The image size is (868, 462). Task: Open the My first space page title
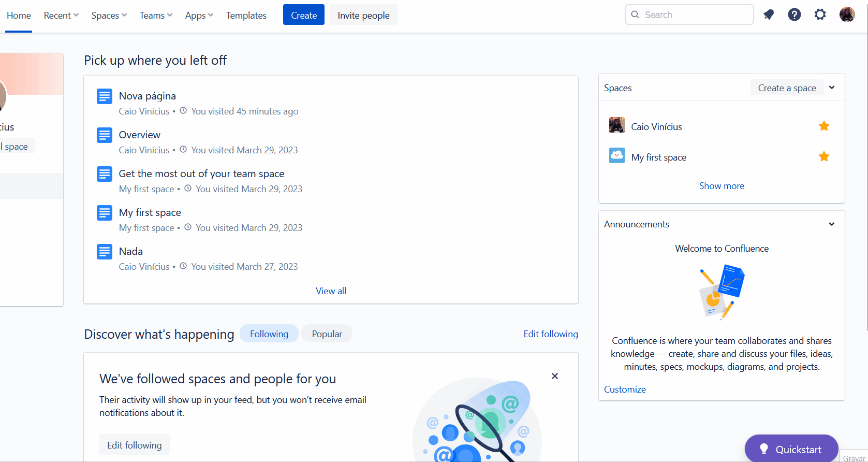(150, 212)
